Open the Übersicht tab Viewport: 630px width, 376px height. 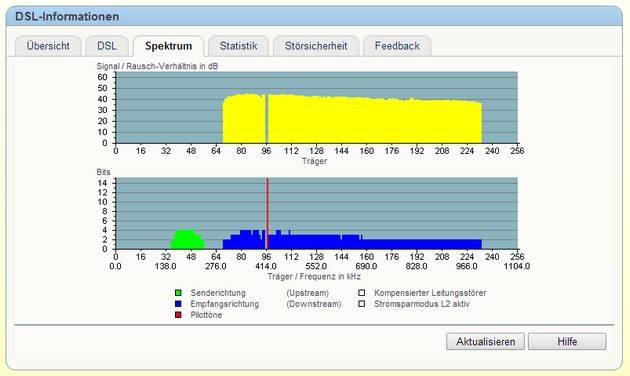point(48,46)
